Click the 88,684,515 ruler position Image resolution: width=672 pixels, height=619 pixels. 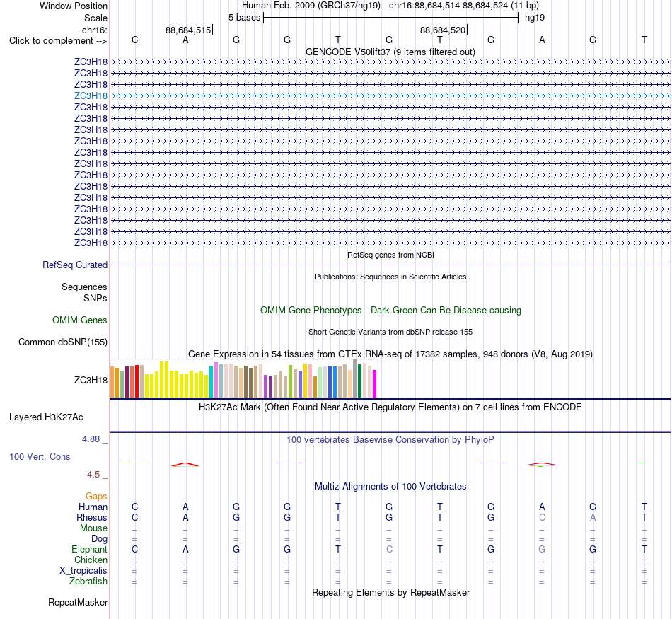[188, 30]
